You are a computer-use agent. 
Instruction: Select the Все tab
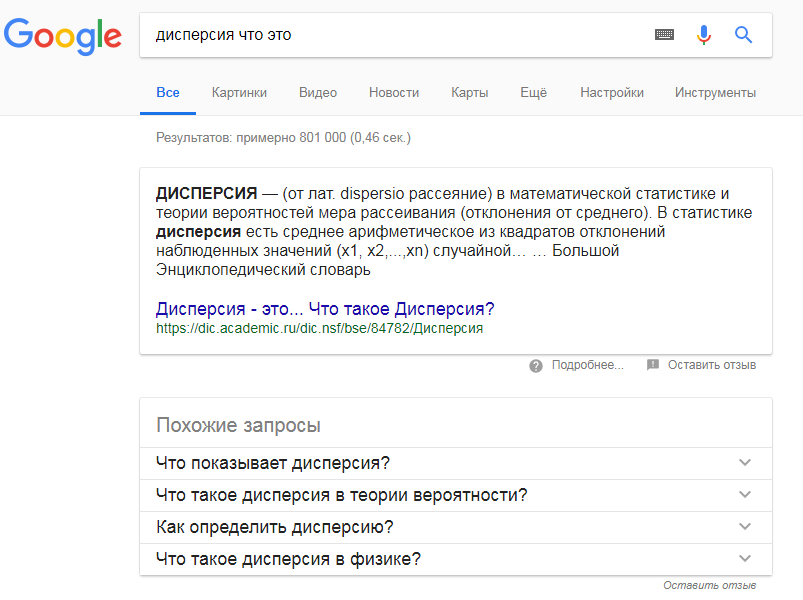[168, 93]
